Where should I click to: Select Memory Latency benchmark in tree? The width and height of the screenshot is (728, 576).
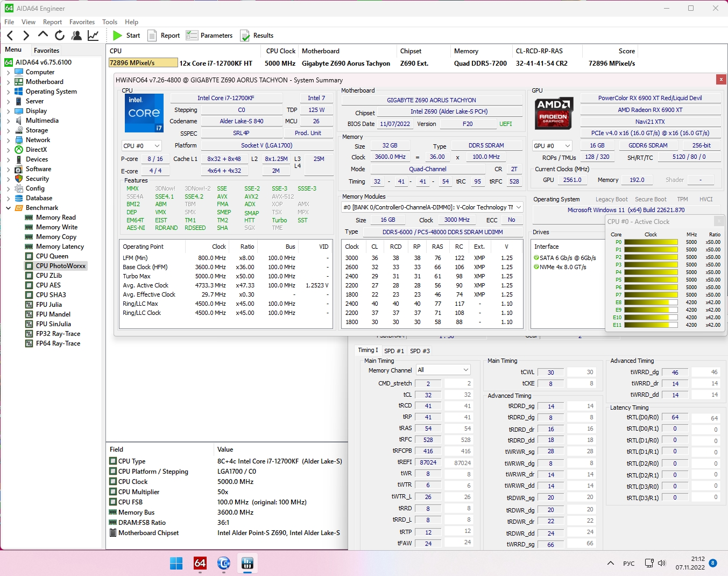pos(60,247)
